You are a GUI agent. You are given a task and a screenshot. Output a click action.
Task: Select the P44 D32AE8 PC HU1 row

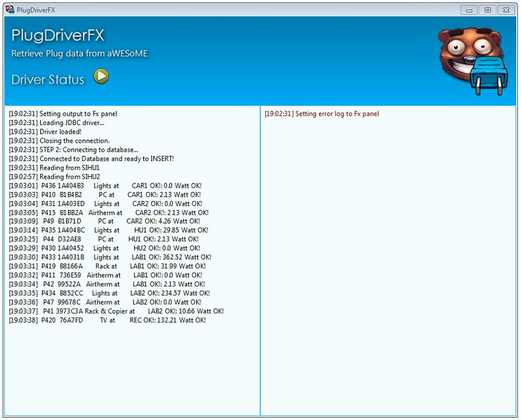coord(103,239)
